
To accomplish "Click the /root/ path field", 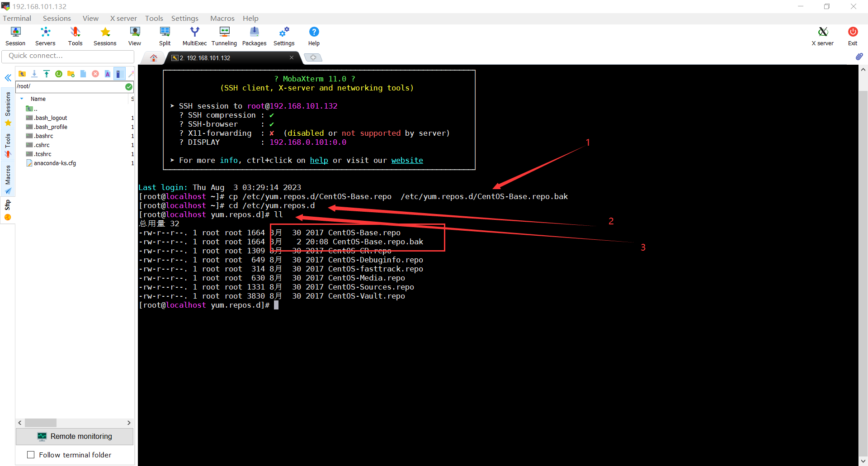I will coord(70,86).
